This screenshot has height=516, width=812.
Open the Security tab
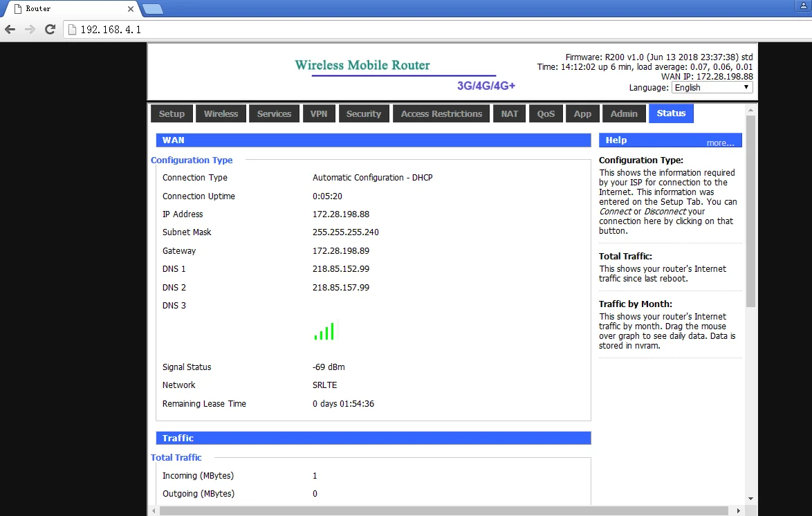[x=364, y=114]
